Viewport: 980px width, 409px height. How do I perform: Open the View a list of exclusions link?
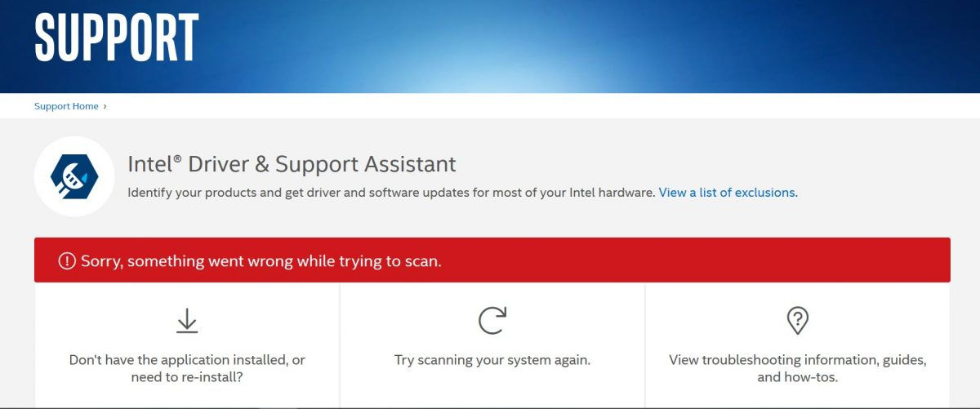pyautogui.click(x=728, y=193)
